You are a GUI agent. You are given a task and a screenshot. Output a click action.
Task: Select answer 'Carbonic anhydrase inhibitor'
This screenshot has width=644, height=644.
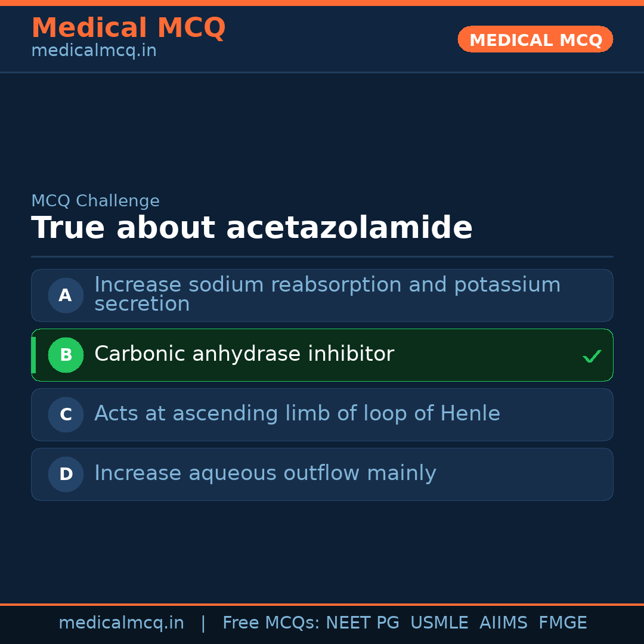coord(244,354)
